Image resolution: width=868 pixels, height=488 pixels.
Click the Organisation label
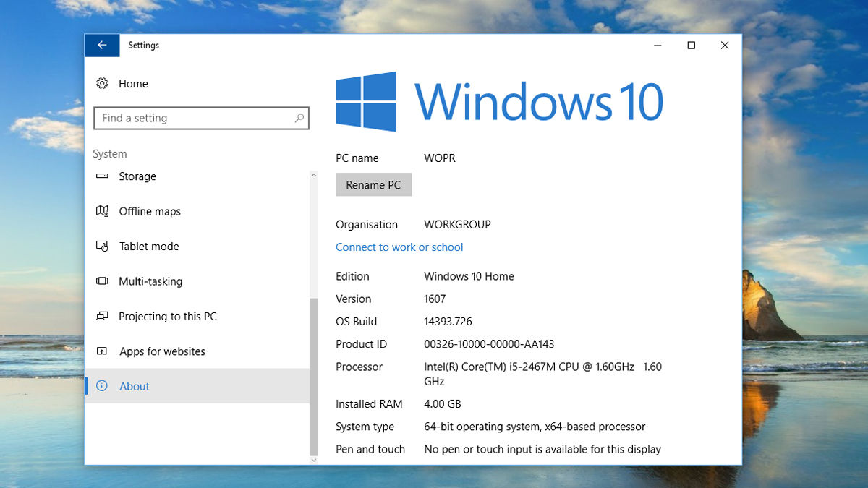coord(367,225)
